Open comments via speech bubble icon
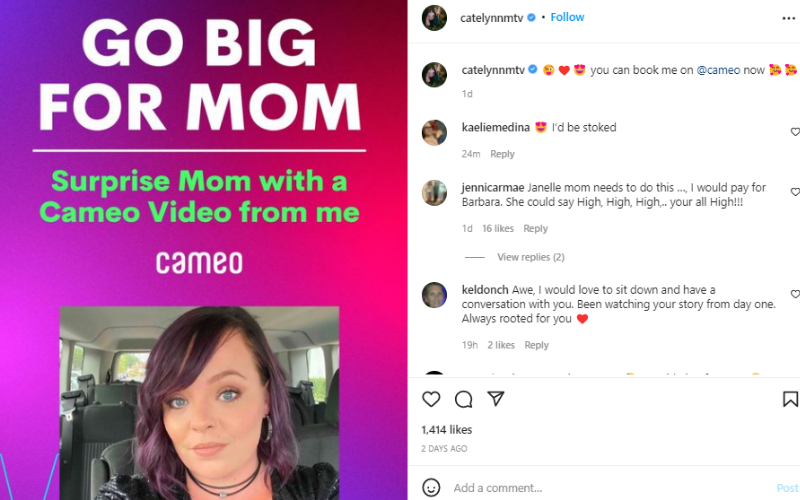This screenshot has height=500, width=800. pyautogui.click(x=463, y=399)
